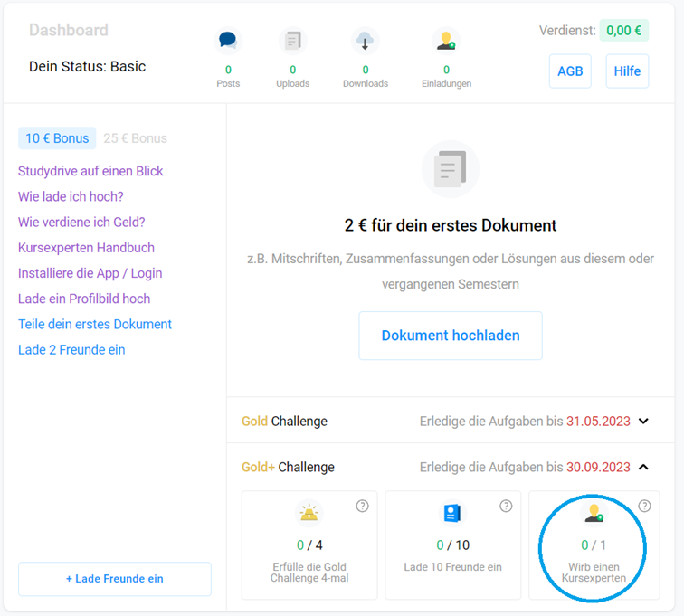Open the Kursexperten Handbuch link
The image size is (684, 616).
[86, 247]
